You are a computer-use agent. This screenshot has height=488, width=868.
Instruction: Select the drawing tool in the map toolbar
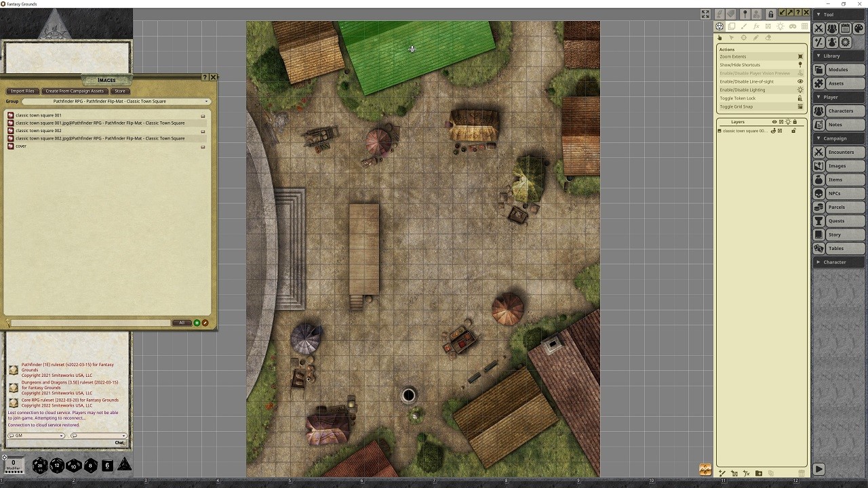(744, 26)
